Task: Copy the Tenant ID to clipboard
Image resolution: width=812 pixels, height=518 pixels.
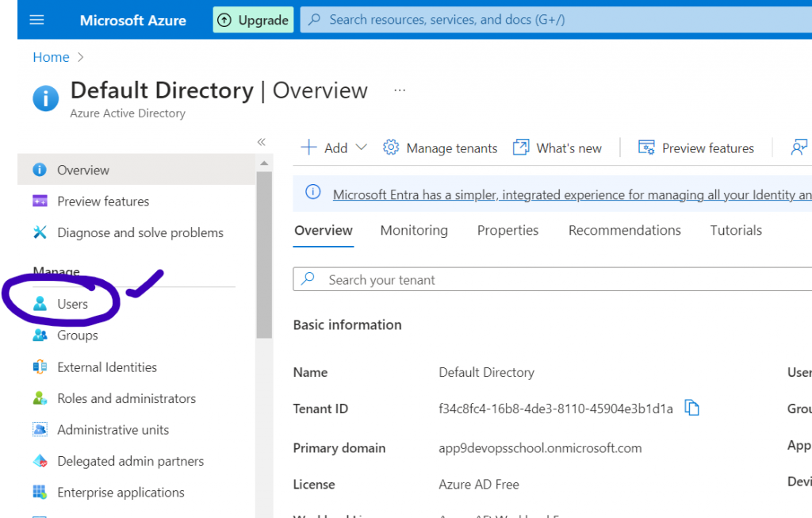Action: point(692,409)
